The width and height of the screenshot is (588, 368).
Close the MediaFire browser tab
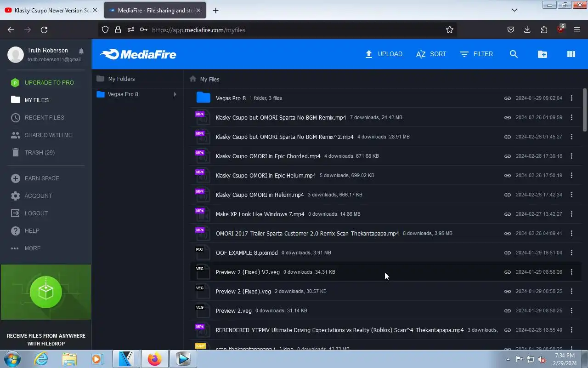(x=198, y=10)
